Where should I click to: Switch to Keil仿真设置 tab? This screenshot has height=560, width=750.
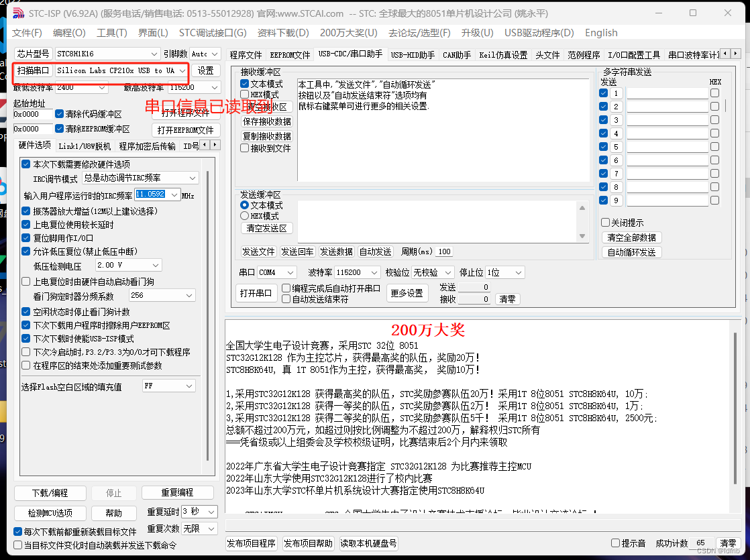pyautogui.click(x=503, y=55)
